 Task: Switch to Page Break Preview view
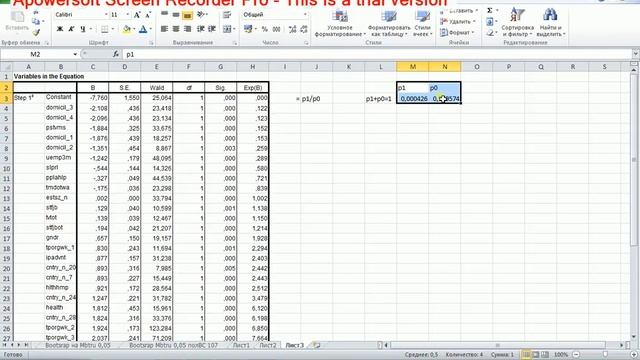545,355
